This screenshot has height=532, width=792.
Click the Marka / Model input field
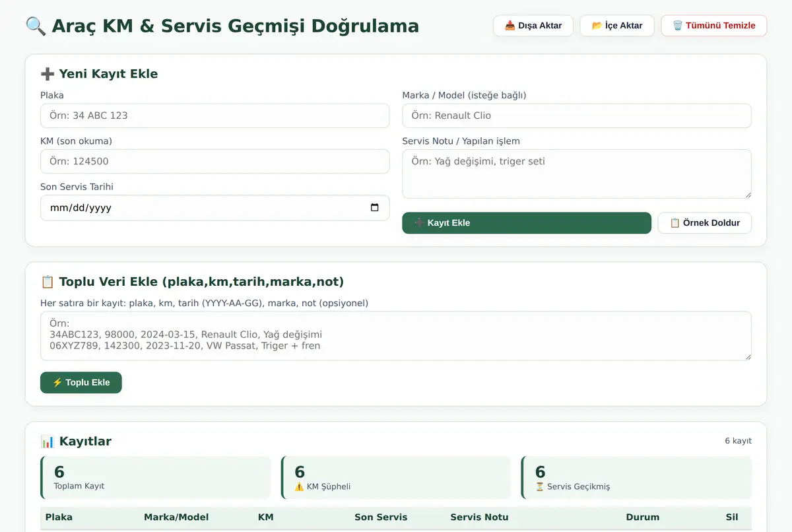(x=577, y=116)
